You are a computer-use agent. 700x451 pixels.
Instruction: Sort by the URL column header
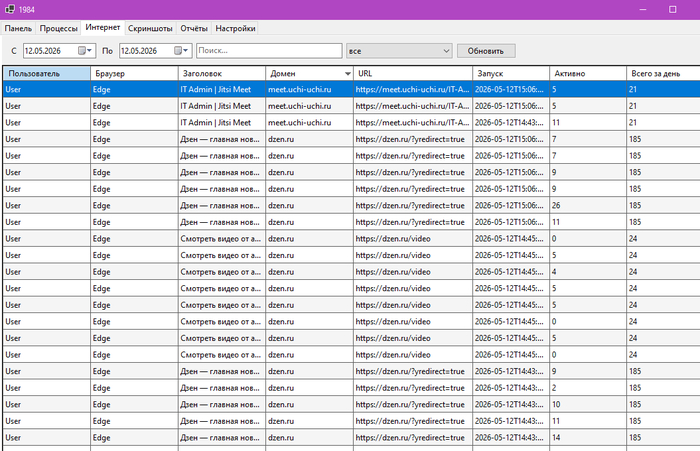[x=413, y=74]
